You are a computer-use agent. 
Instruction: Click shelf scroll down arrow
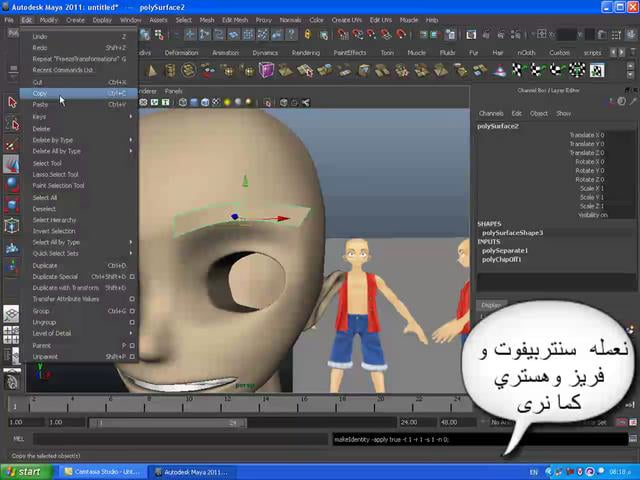click(x=631, y=75)
